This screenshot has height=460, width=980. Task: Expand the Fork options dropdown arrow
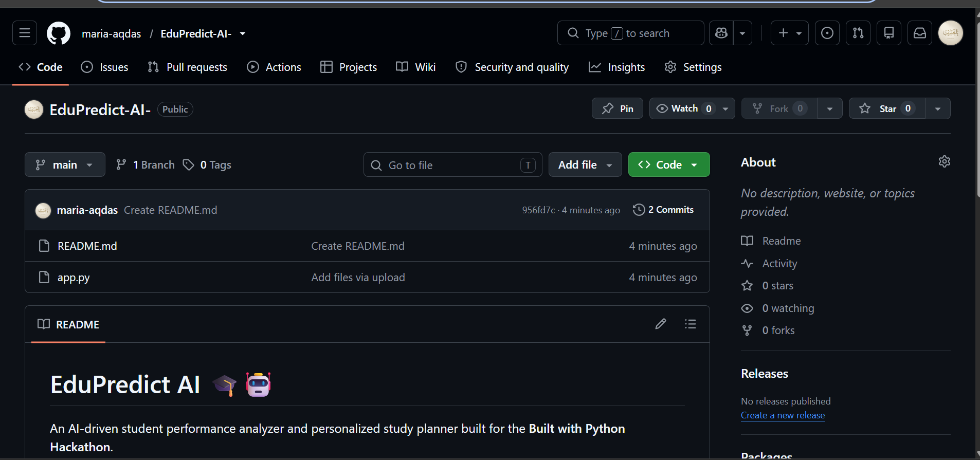click(x=830, y=108)
